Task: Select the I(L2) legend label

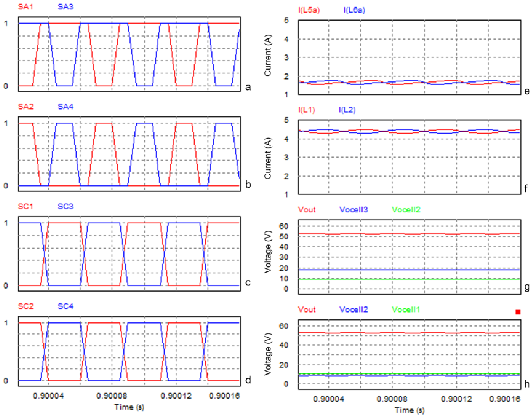Action: tap(347, 110)
